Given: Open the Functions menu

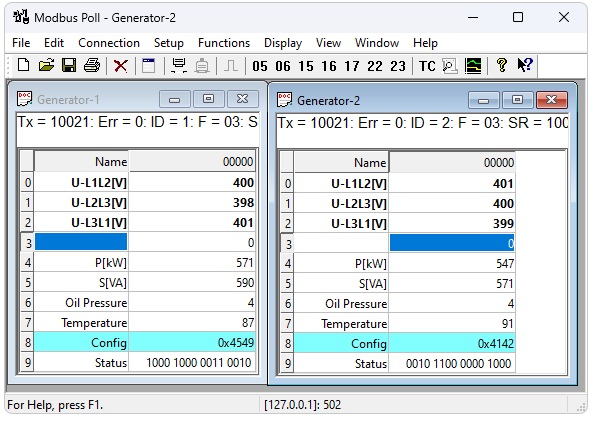Looking at the screenshot, I should [224, 43].
